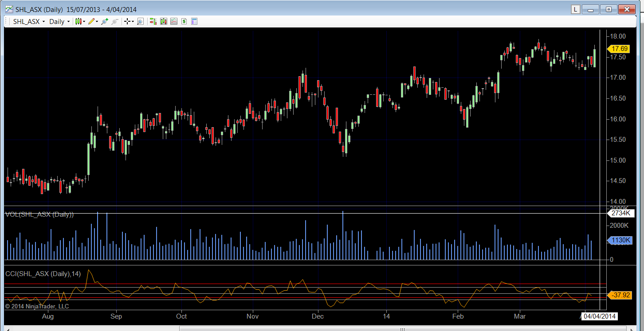Image resolution: width=644 pixels, height=331 pixels.
Task: Click the horizontal scrollbar at bottom
Action: (402, 329)
